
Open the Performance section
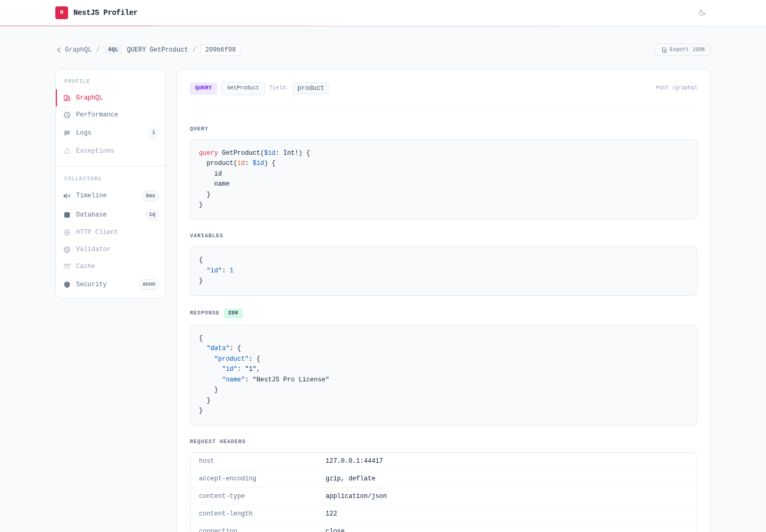point(111,115)
